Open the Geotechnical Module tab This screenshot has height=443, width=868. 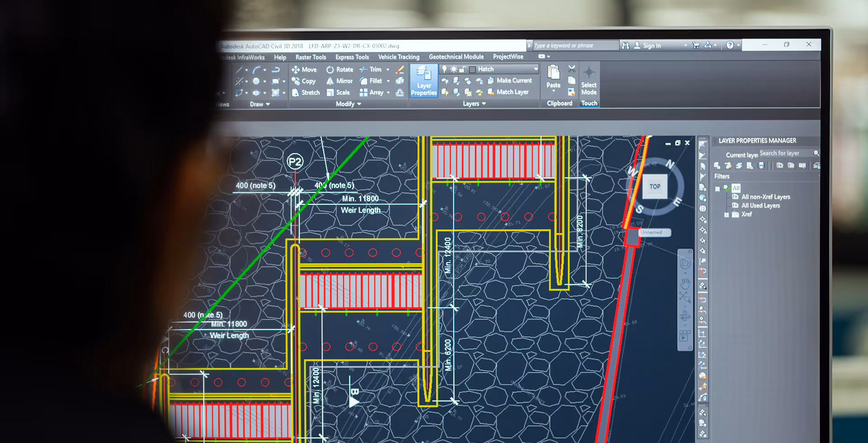pos(456,57)
